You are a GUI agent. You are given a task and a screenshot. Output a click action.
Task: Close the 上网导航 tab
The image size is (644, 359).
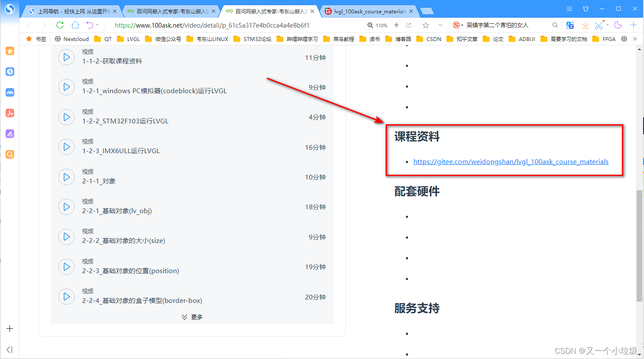point(115,11)
